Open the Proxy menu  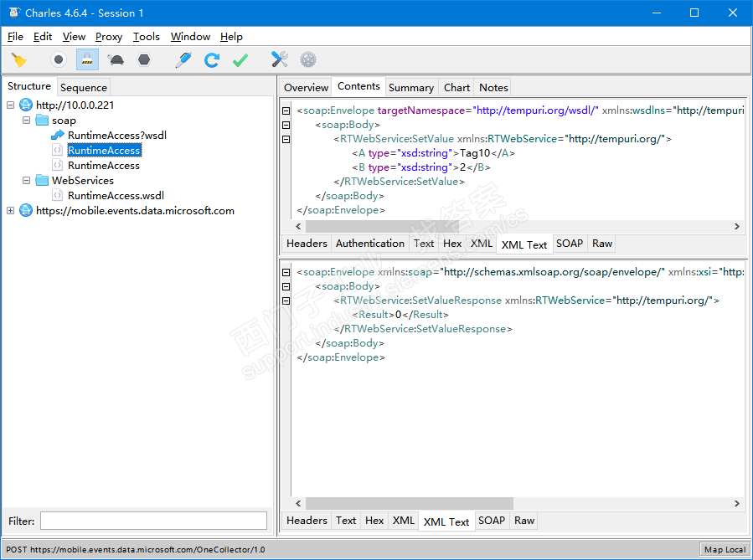point(109,37)
